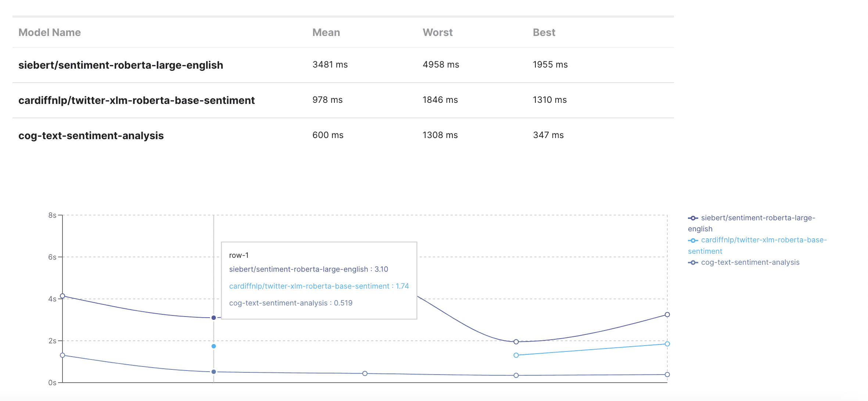868x401 pixels.
Task: Click the Best column header
Action: click(x=544, y=33)
